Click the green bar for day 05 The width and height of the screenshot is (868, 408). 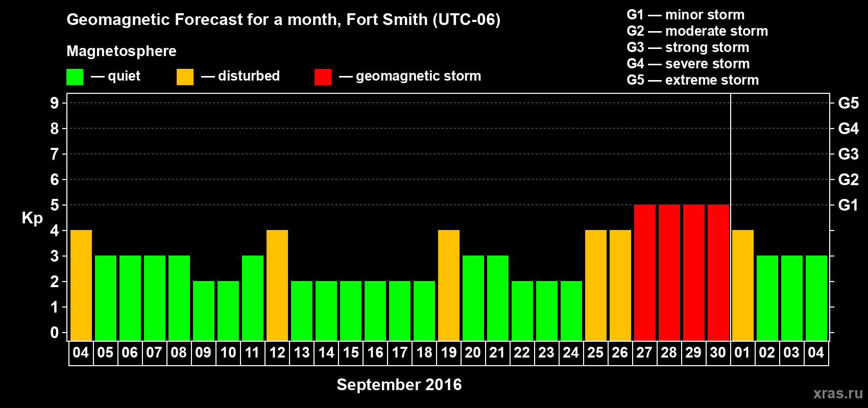click(106, 298)
